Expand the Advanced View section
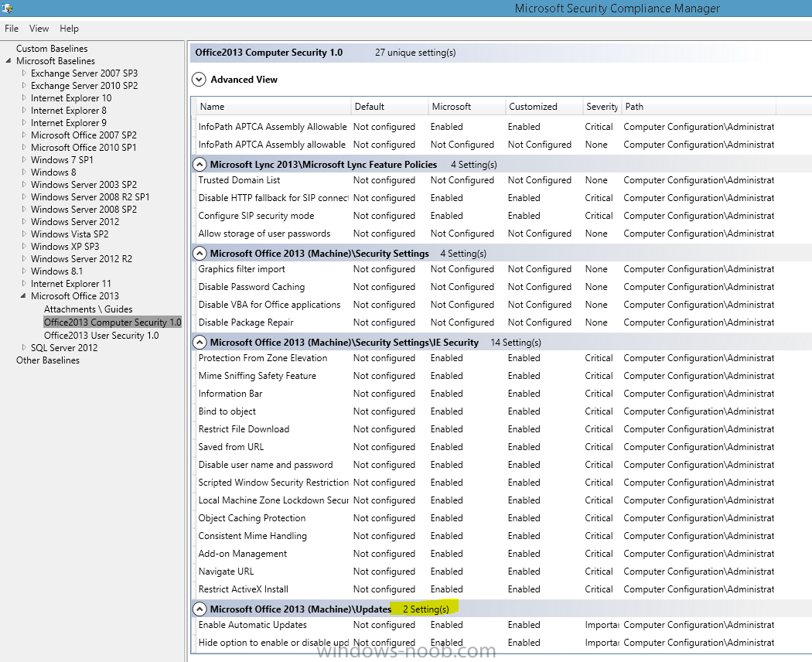 pos(199,79)
